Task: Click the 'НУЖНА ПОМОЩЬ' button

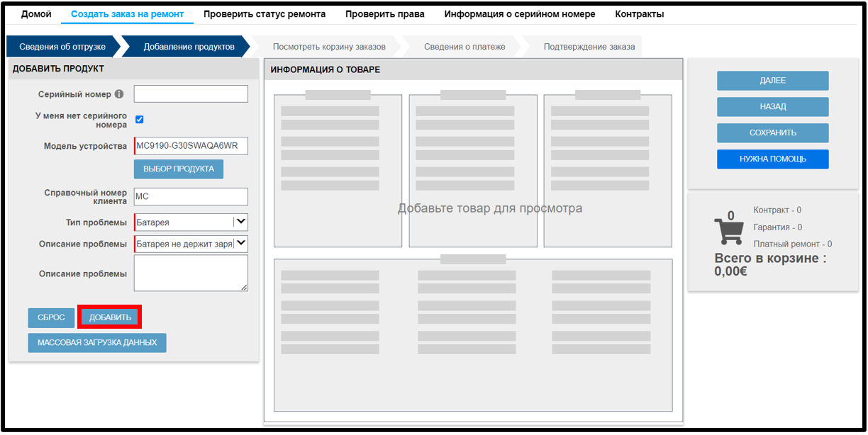Action: pos(772,159)
